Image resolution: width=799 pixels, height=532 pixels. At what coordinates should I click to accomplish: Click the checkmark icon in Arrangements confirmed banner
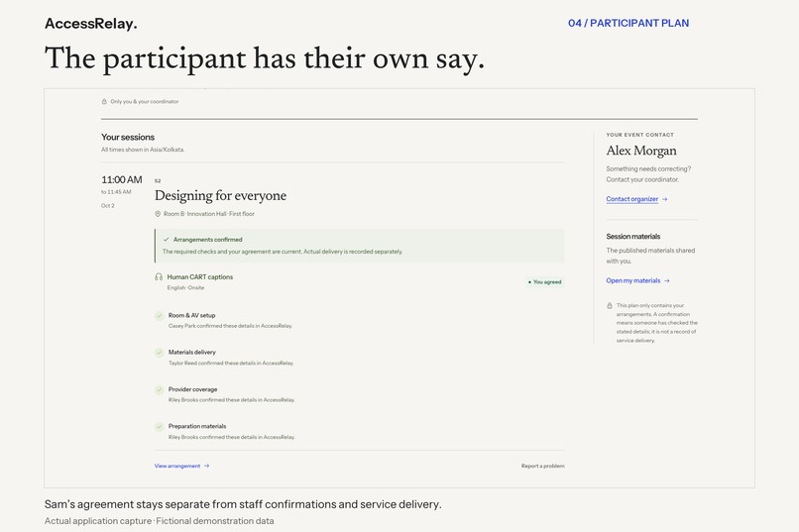click(167, 240)
